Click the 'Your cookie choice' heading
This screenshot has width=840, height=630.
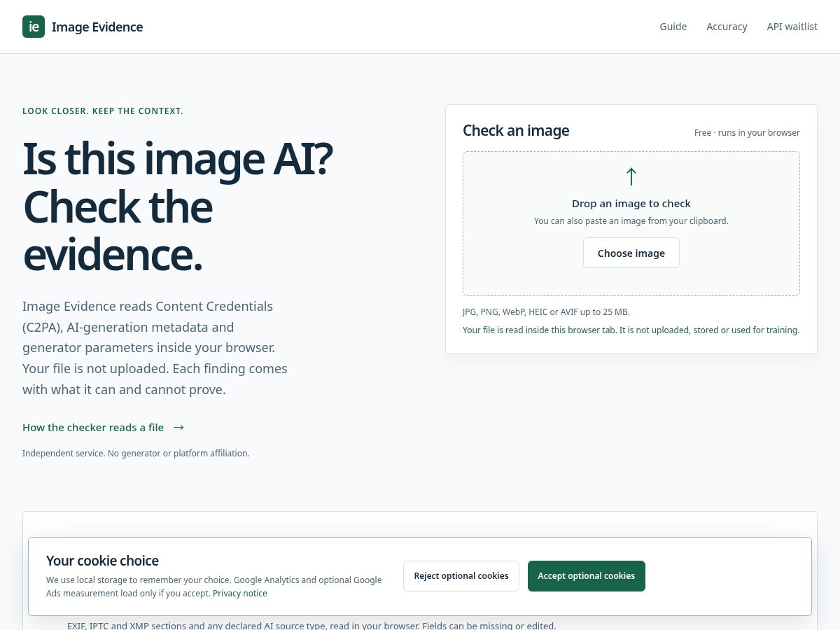pos(102,561)
